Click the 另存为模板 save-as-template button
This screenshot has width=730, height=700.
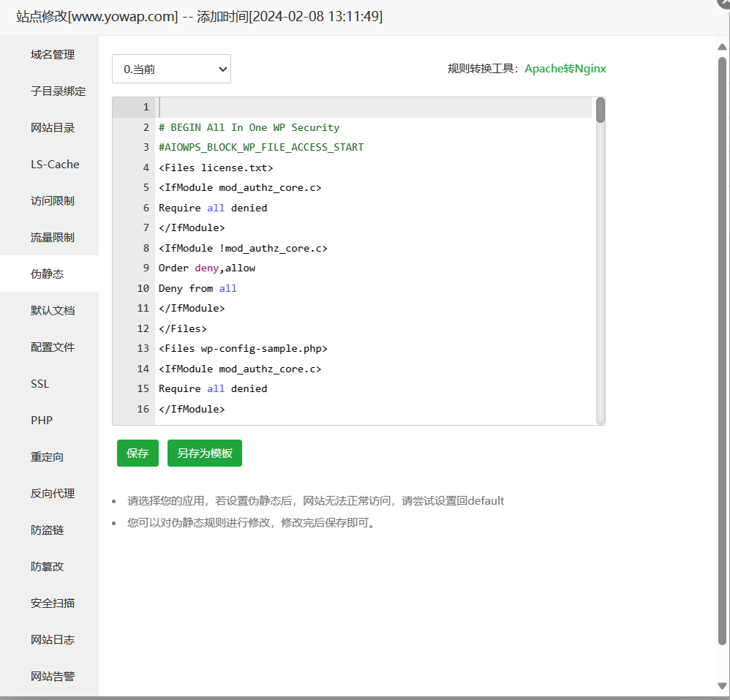[204, 453]
